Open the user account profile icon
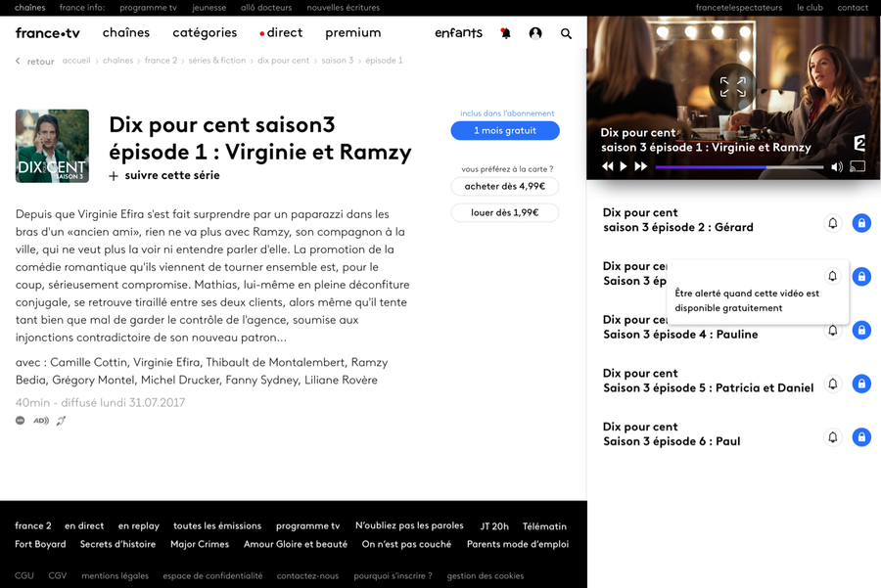Image resolution: width=881 pixels, height=588 pixels. point(535,33)
